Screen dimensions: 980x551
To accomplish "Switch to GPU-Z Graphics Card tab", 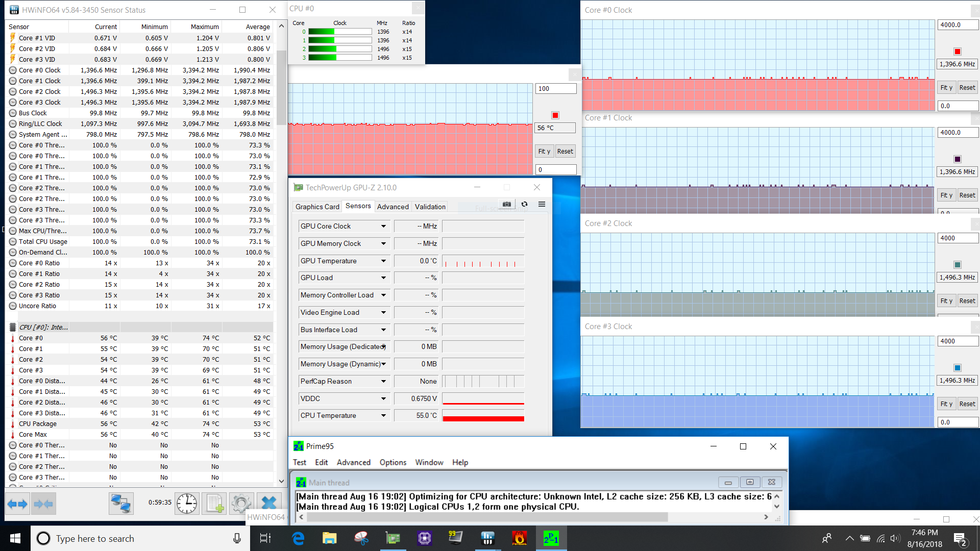I will [317, 207].
